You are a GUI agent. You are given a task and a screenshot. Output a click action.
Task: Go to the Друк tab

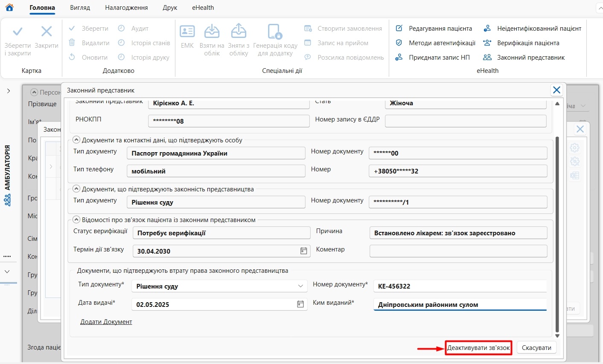[x=170, y=8]
